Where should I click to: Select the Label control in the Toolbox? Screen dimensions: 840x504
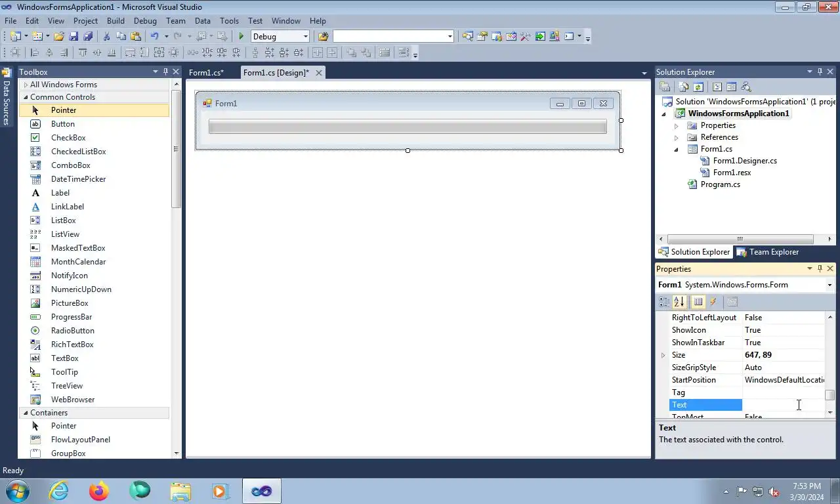tap(60, 193)
